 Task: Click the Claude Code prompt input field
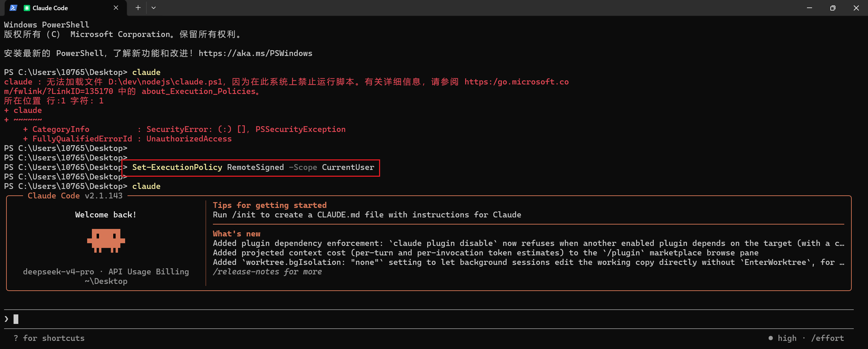click(x=429, y=319)
